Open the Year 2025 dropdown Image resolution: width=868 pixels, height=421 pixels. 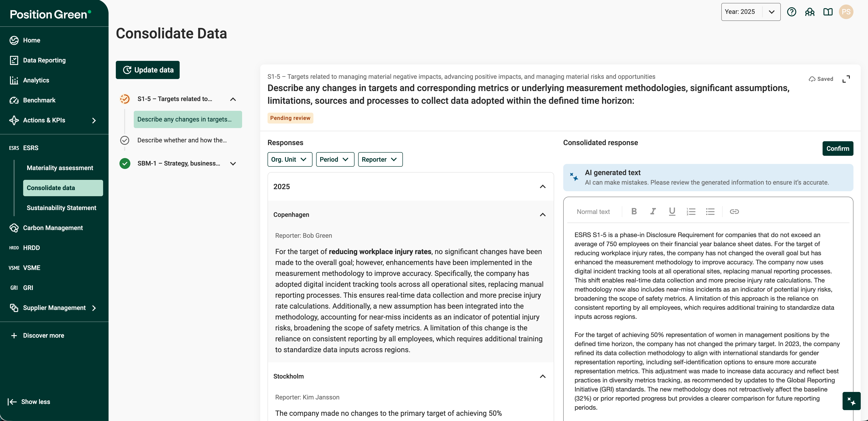click(x=750, y=12)
